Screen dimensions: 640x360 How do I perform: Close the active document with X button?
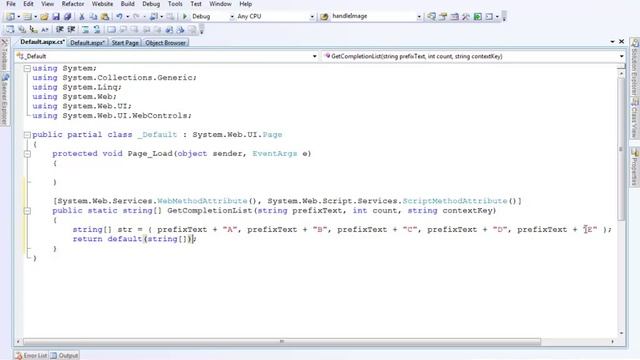(x=621, y=42)
